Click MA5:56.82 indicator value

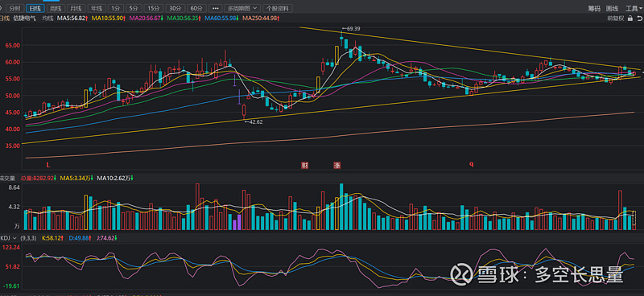click(x=72, y=18)
